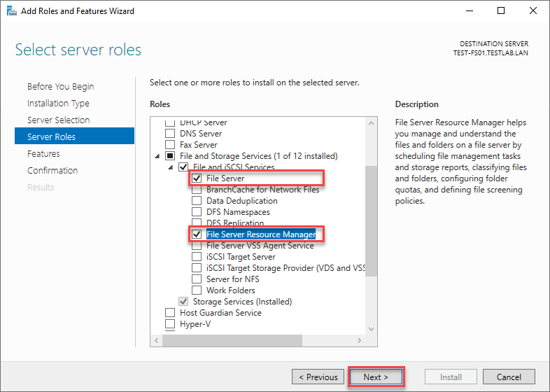Screen dimensions: 550x392
Task: Click the roles list scroll down arrow
Action: (x=371, y=329)
